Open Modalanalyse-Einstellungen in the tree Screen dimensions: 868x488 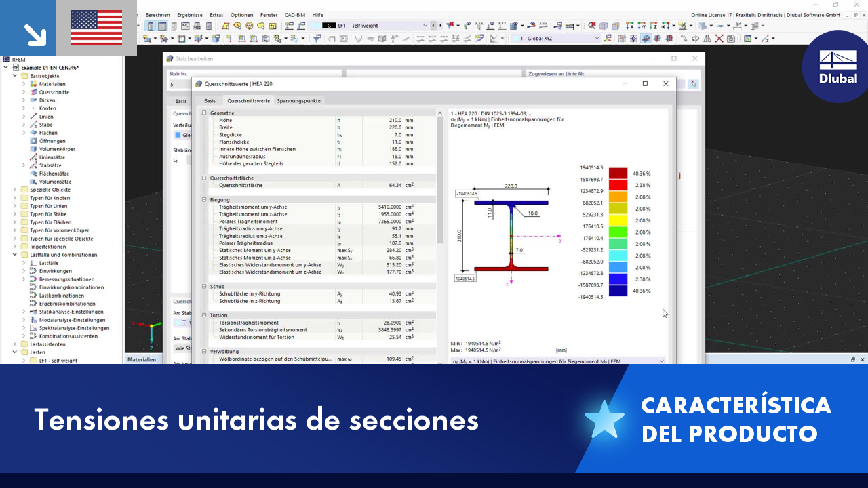[x=72, y=320]
